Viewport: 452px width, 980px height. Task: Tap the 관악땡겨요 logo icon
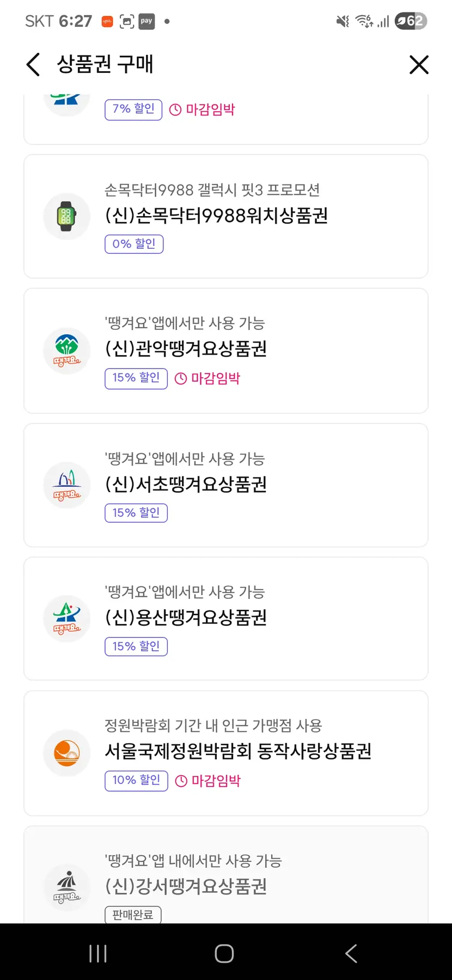click(x=66, y=350)
